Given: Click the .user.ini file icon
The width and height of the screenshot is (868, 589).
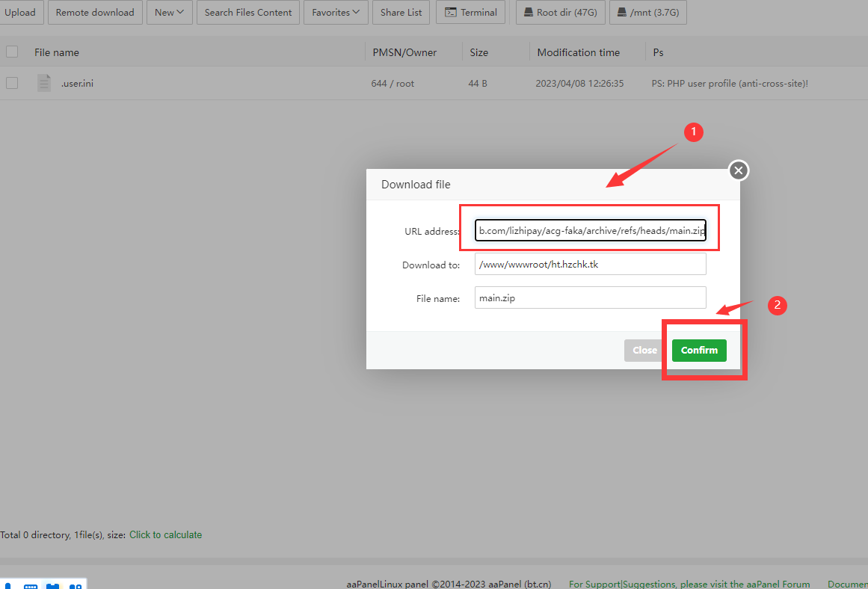Looking at the screenshot, I should 44,83.
